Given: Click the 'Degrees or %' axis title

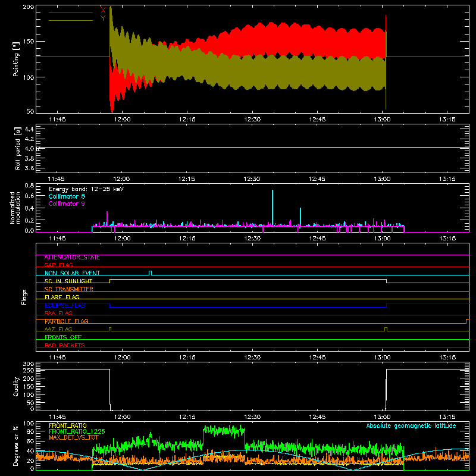Looking at the screenshot, I should click(16, 446).
